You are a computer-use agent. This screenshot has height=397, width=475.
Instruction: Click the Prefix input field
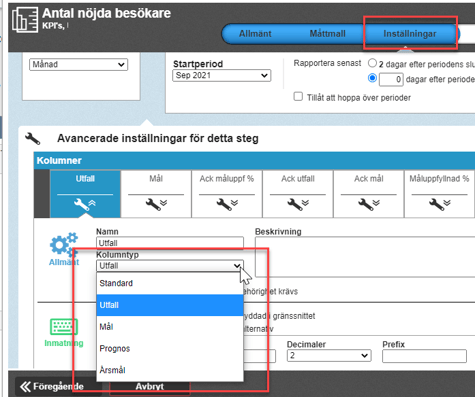[424, 356]
